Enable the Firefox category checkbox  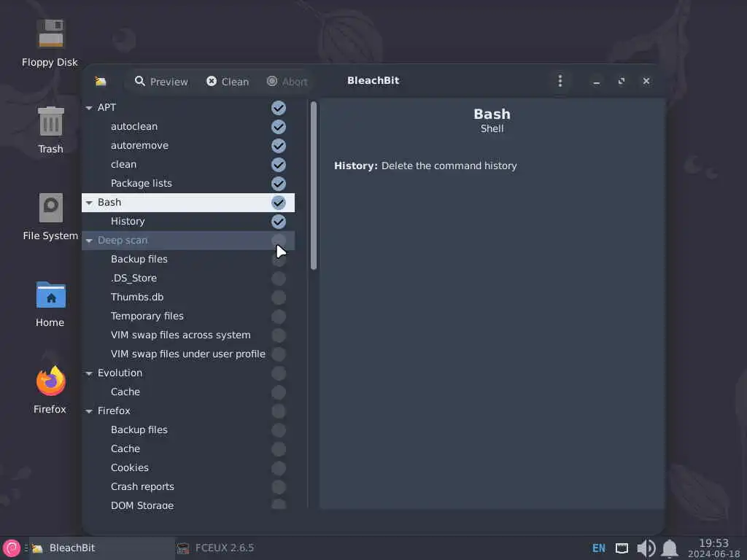(279, 411)
